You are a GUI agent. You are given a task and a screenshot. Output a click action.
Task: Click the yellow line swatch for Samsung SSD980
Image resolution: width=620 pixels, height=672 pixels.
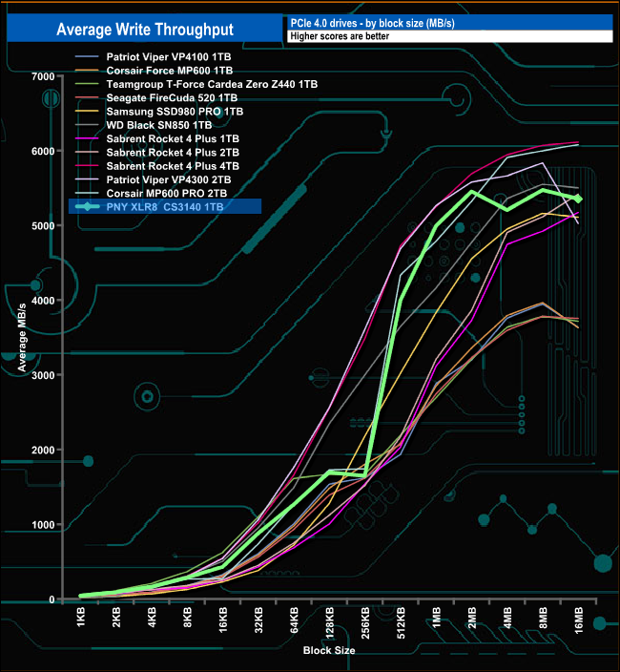pos(87,112)
